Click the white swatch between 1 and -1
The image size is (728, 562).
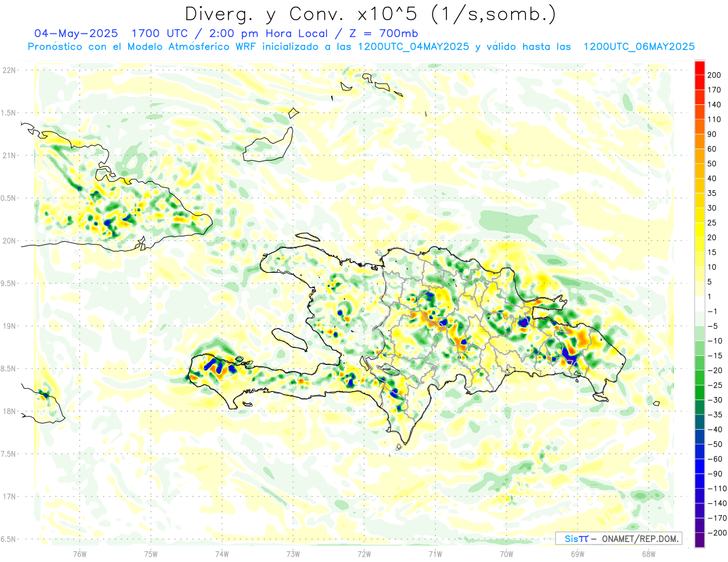pyautogui.click(x=699, y=304)
